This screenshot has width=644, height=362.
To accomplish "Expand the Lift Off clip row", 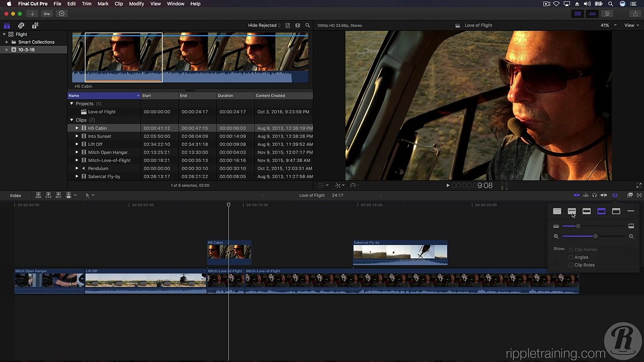I will point(77,144).
